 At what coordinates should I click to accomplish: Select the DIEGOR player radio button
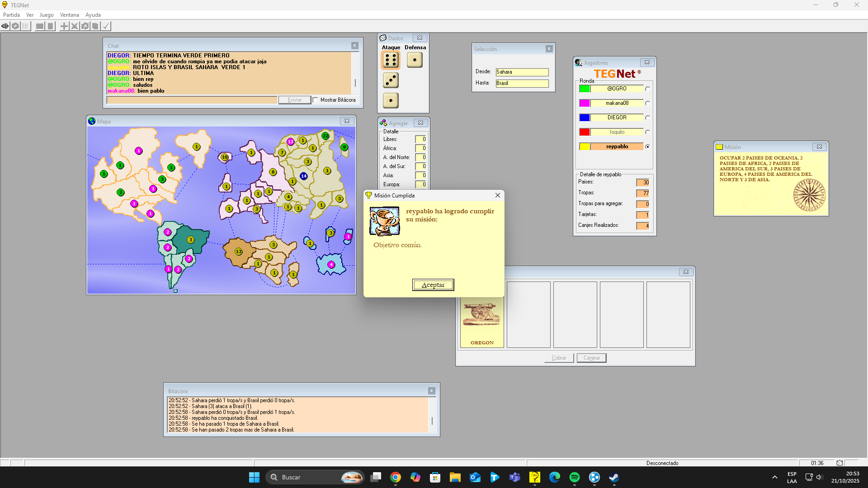click(647, 118)
